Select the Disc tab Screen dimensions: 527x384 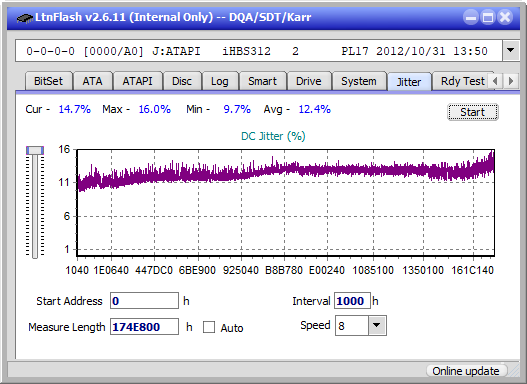pos(182,81)
